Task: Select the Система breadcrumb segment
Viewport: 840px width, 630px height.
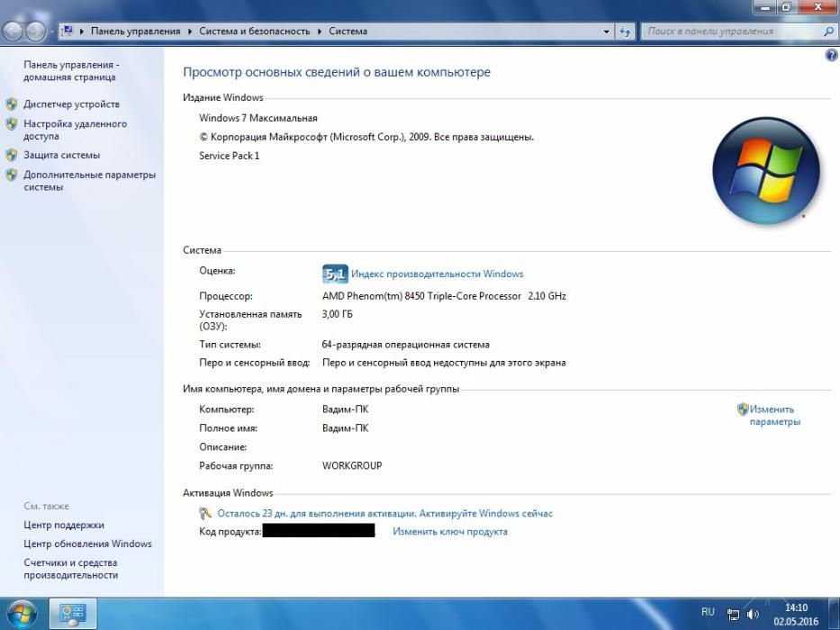Action: (x=348, y=31)
